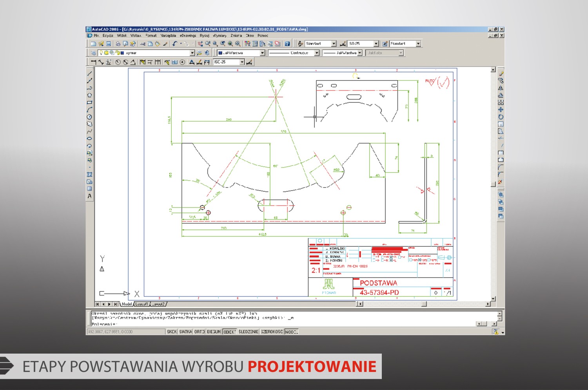Screen dimensions: 588x390
Task: Open the Rysuj menu
Action: tap(204, 35)
